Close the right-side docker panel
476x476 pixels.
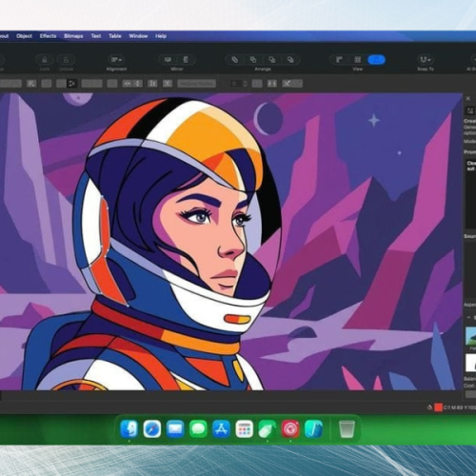coord(468,99)
